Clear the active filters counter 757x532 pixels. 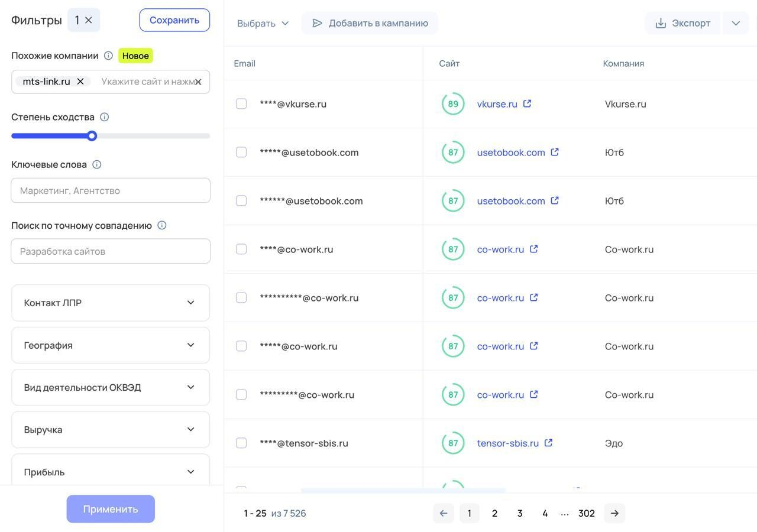tap(89, 20)
